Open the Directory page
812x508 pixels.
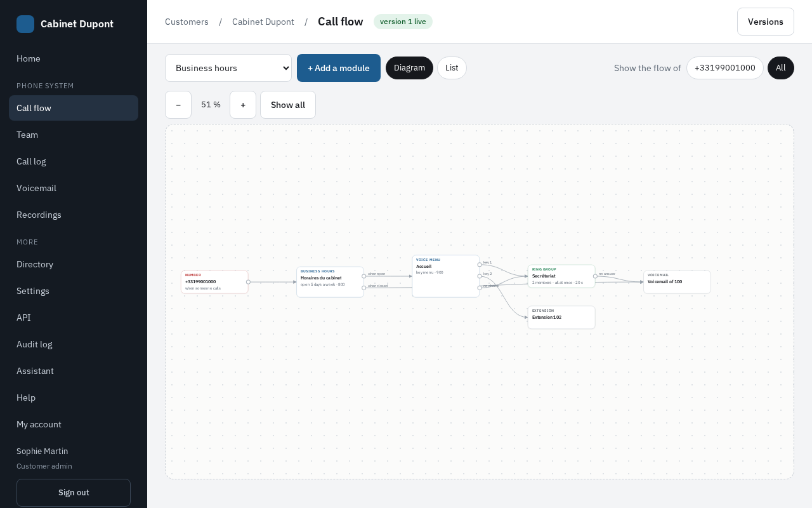click(x=74, y=264)
